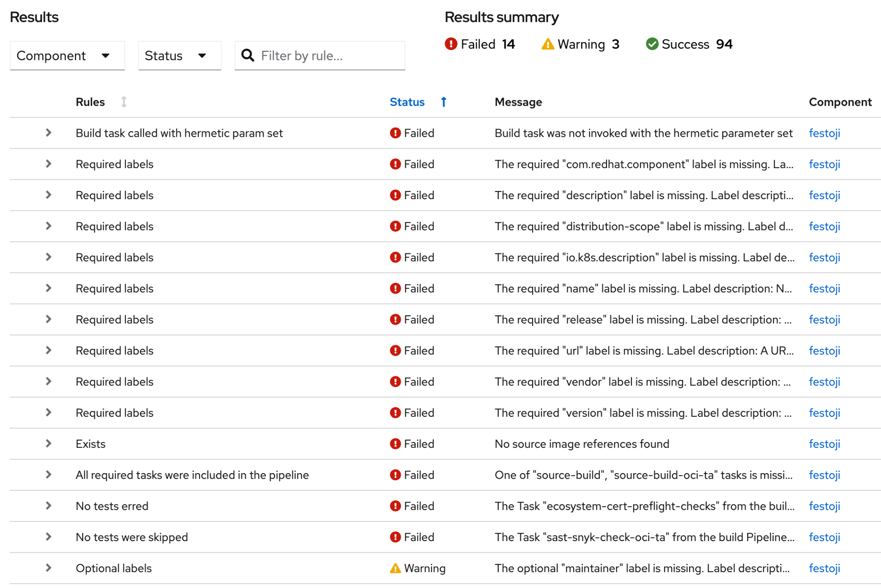Click Warning icon on Optional labels row
The height and width of the screenshot is (588, 881).
tap(395, 568)
